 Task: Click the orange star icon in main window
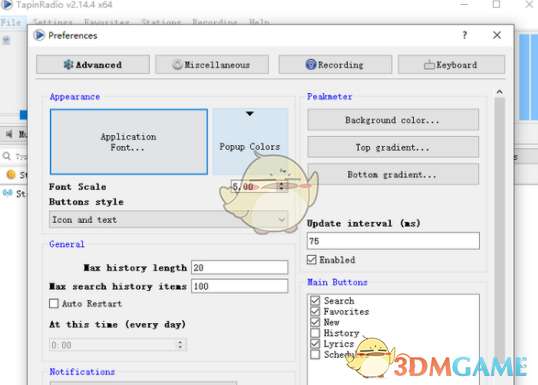click(11, 175)
